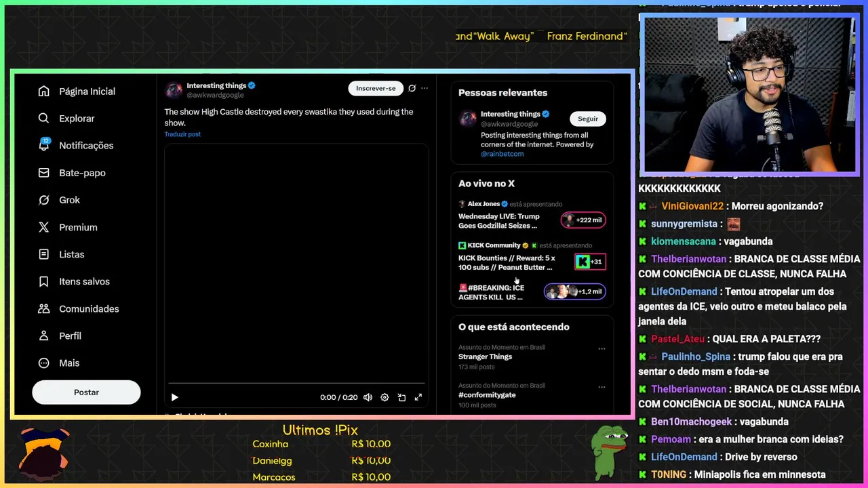Click chat username Pastel_Ateu
This screenshot has width=868, height=488.
(x=677, y=339)
